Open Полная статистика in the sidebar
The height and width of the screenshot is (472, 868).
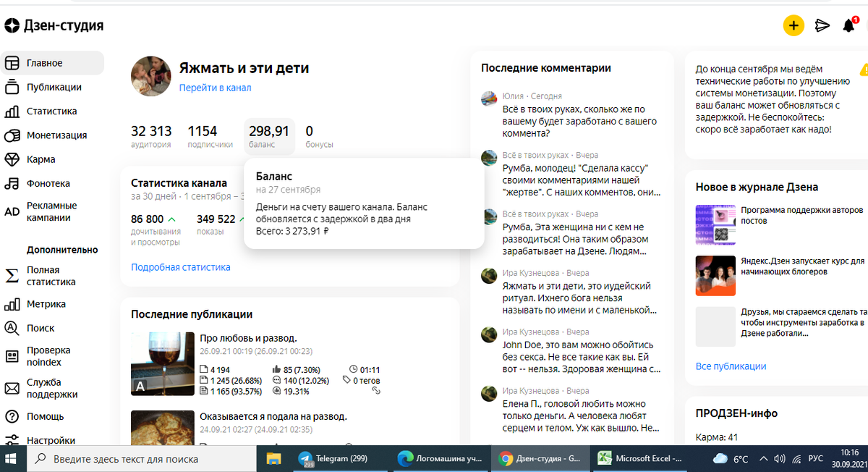[x=52, y=276]
